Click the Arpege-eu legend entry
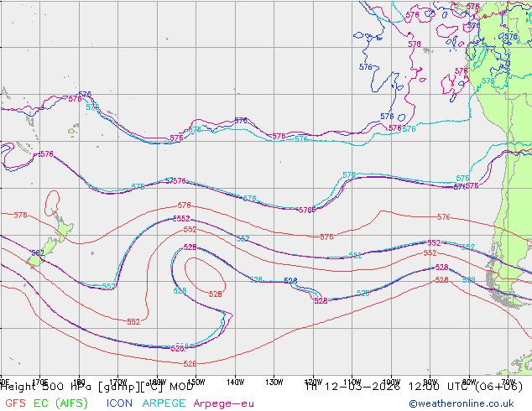This screenshot has width=532, height=411. click(223, 403)
